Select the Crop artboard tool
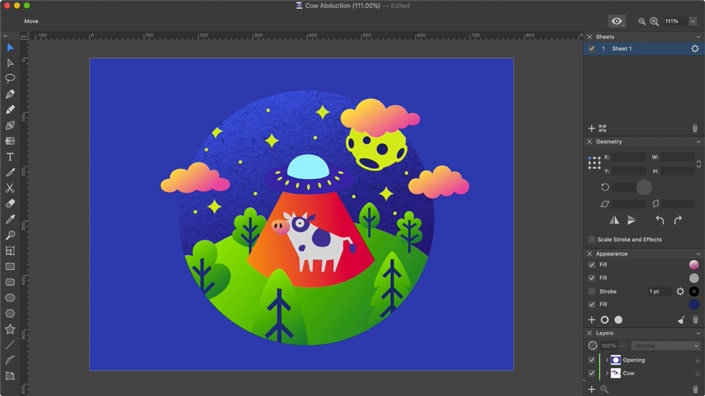 [x=10, y=251]
